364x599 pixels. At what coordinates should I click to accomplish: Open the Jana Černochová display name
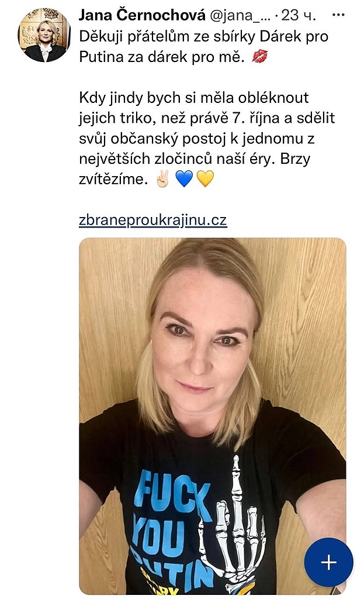coord(142,15)
